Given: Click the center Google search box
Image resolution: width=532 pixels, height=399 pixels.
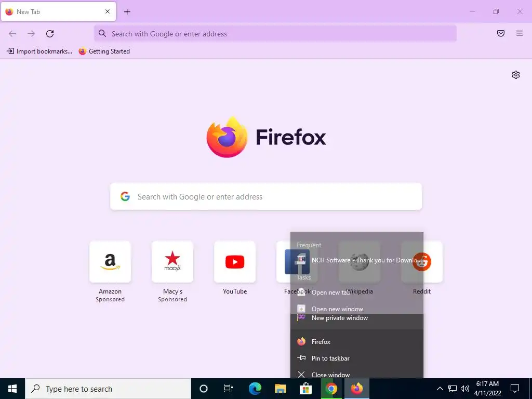Looking at the screenshot, I should coord(266,197).
